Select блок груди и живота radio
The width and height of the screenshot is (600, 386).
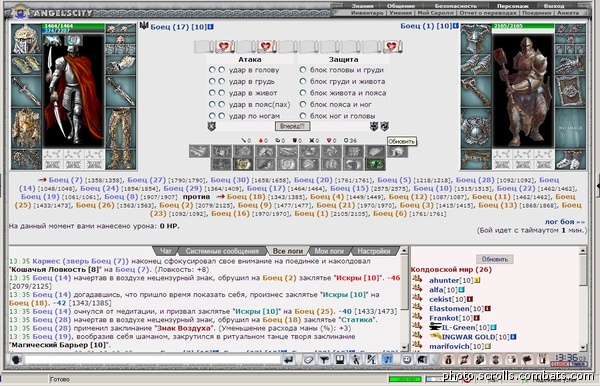coord(303,81)
